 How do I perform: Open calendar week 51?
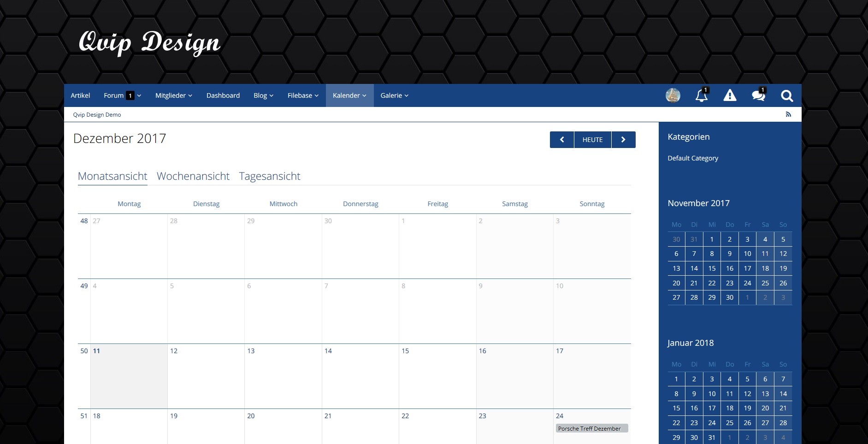[84, 416]
